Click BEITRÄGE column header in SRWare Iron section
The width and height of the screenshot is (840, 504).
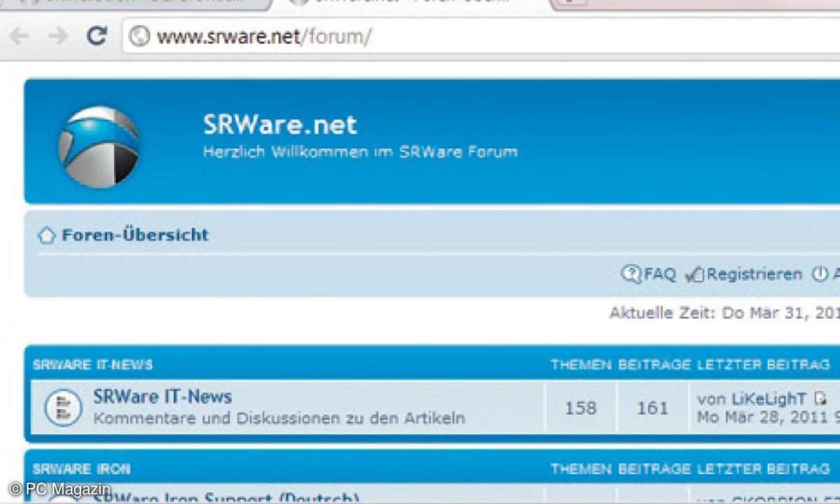click(x=654, y=468)
